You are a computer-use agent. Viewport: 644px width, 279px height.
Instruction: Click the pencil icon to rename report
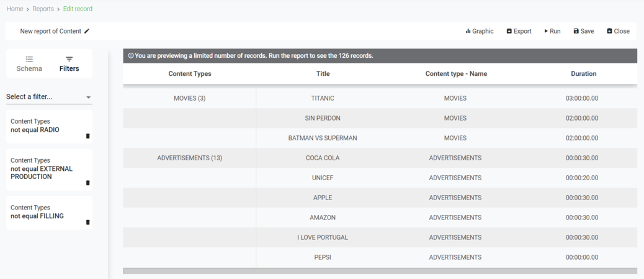[87, 31]
